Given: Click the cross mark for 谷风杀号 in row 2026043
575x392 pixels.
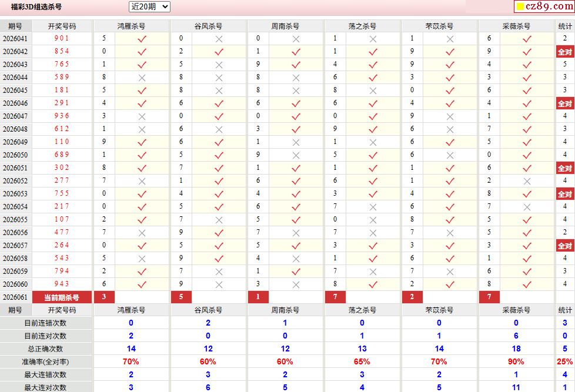Looking at the screenshot, I should [x=219, y=65].
